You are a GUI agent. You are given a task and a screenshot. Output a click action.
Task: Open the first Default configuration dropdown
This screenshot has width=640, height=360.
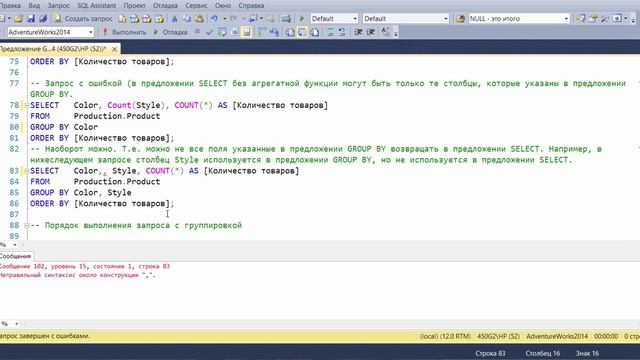334,19
